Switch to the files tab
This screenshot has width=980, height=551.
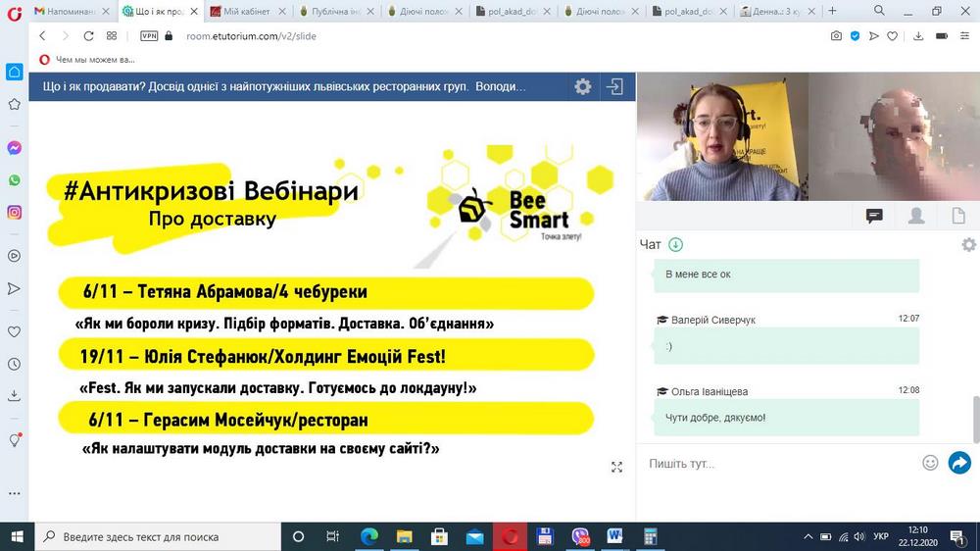(958, 216)
